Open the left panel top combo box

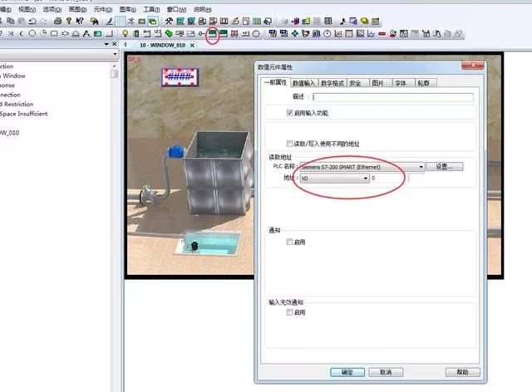pos(58,54)
